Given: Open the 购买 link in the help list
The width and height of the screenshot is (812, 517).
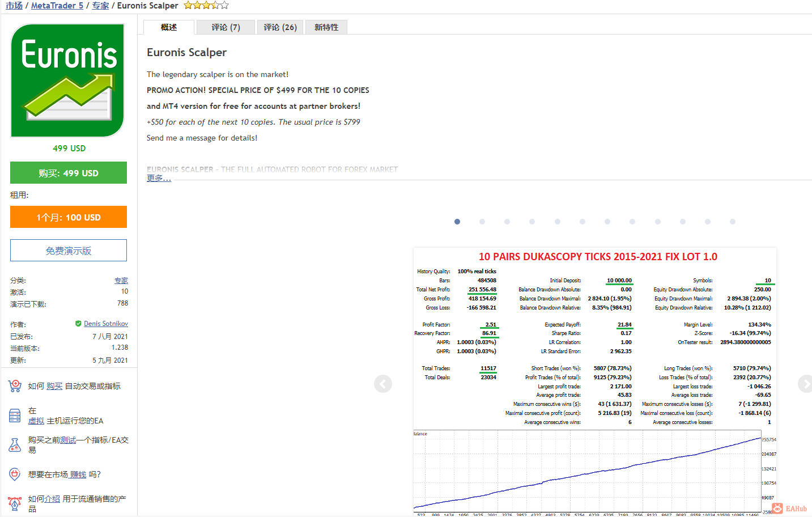Looking at the screenshot, I should pyautogui.click(x=54, y=386).
